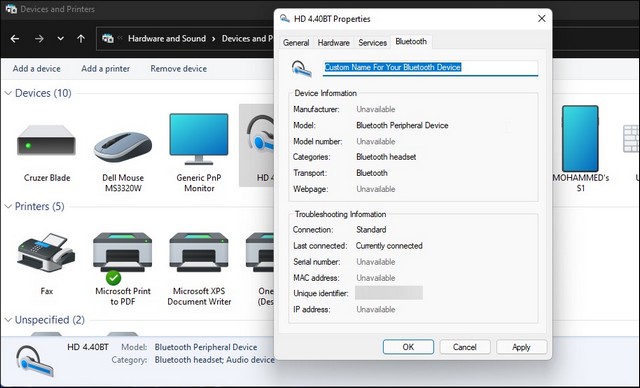
Task: Select the Bluetooth tab
Action: pos(411,42)
